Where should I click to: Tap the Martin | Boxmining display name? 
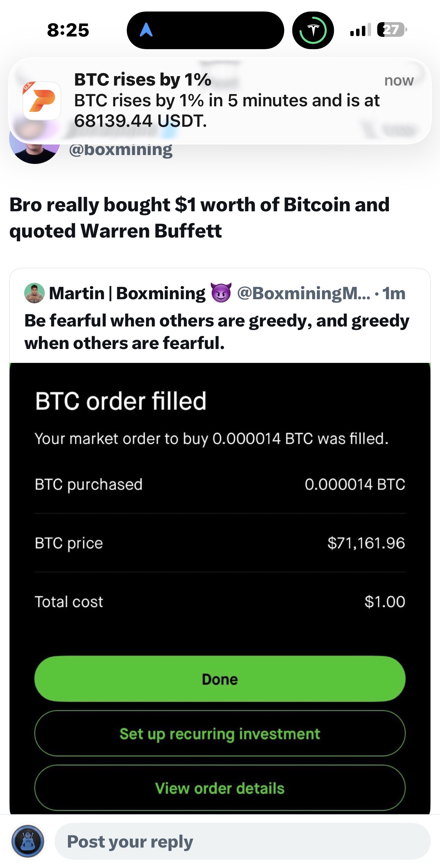click(x=127, y=293)
